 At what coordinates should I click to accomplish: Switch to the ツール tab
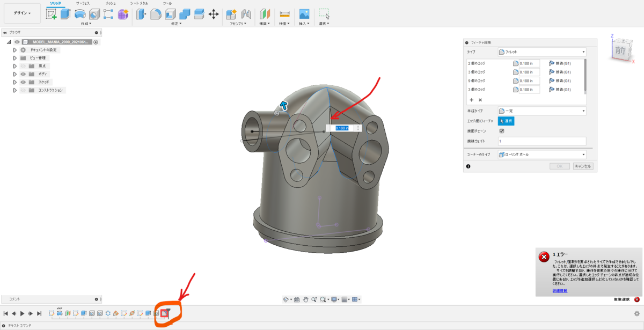(167, 3)
